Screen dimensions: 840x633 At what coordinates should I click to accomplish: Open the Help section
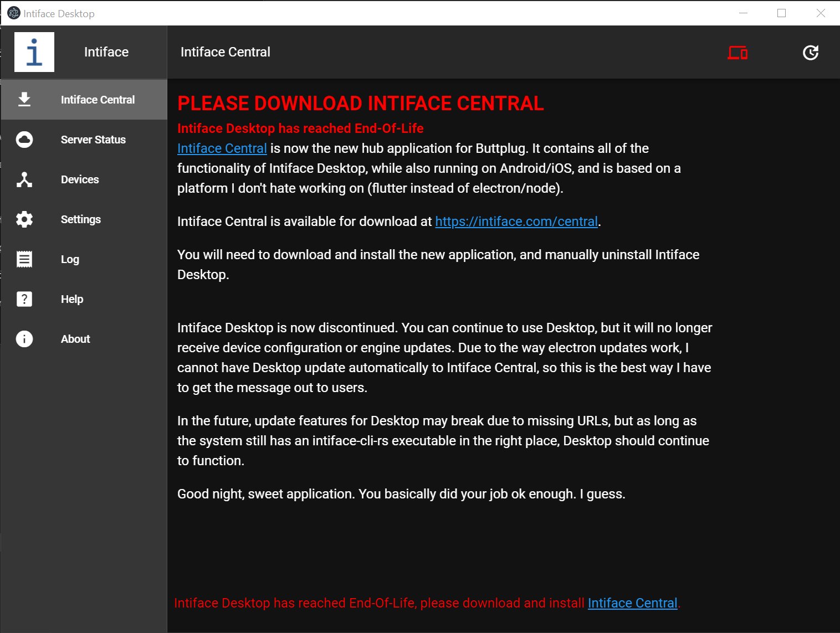coord(84,299)
